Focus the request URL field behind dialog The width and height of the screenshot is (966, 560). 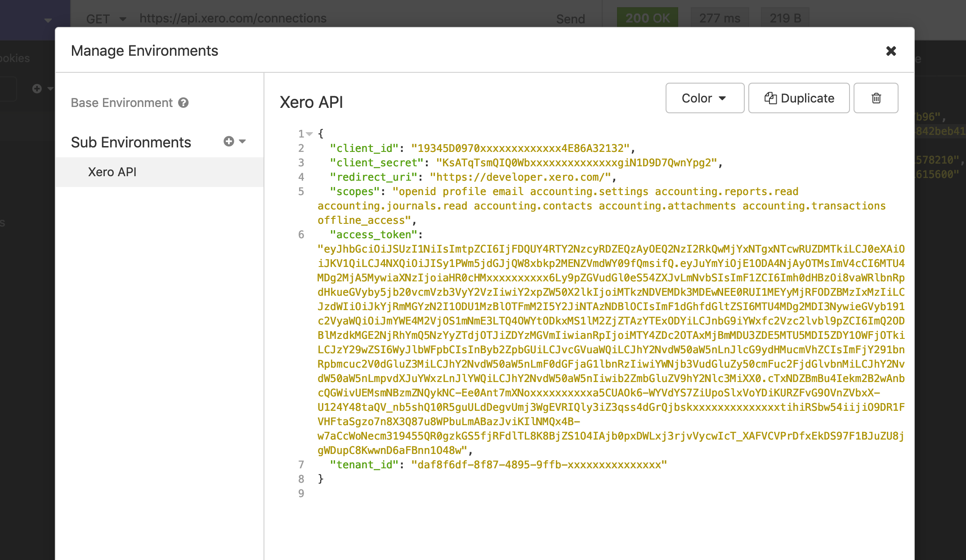pyautogui.click(x=233, y=18)
